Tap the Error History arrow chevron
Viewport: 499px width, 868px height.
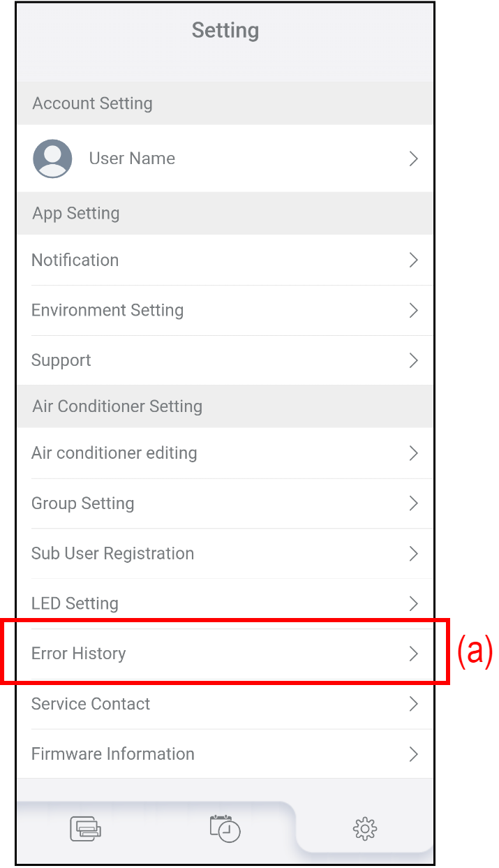(413, 654)
